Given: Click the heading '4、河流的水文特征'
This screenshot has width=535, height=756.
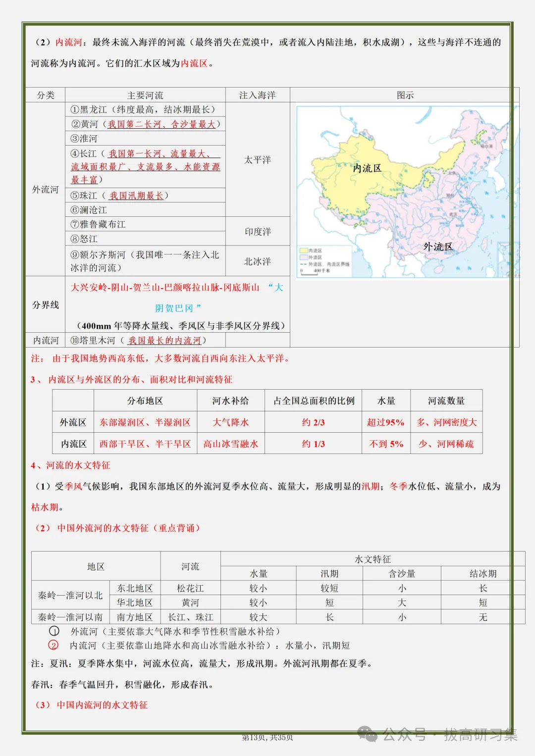Looking at the screenshot, I should point(70,465).
